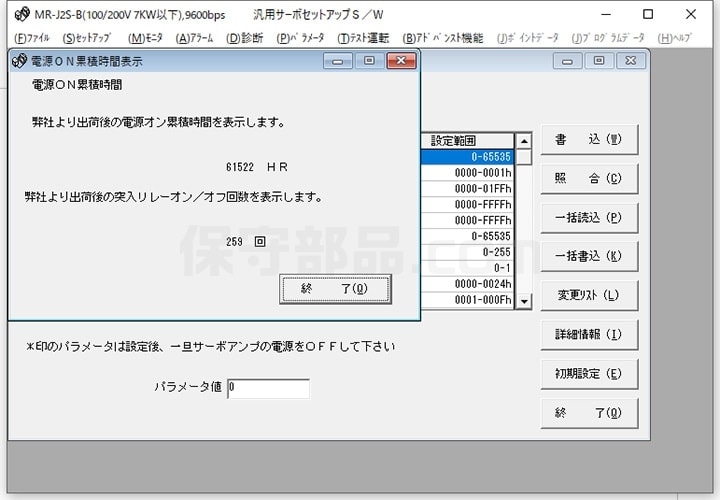This screenshot has width=720, height=500.
Task: Click the 終了(Q) button in power-on dialog
Action: pos(334,289)
